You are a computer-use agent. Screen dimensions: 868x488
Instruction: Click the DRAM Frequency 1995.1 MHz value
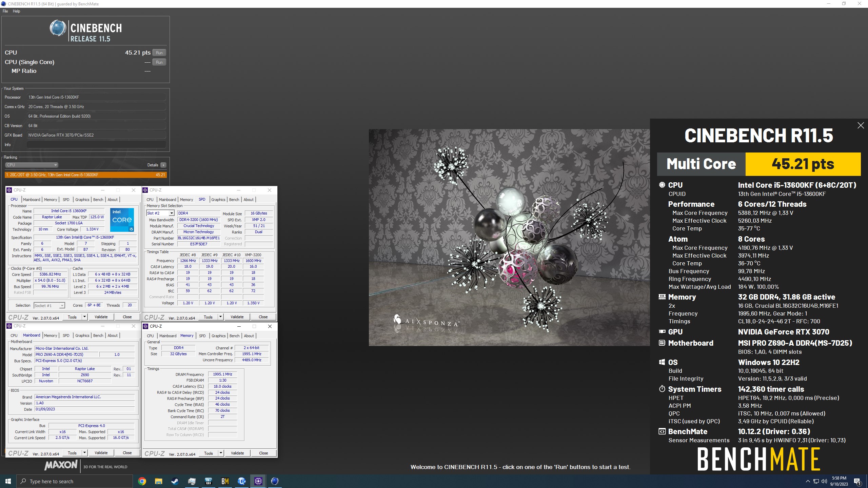[x=222, y=374]
